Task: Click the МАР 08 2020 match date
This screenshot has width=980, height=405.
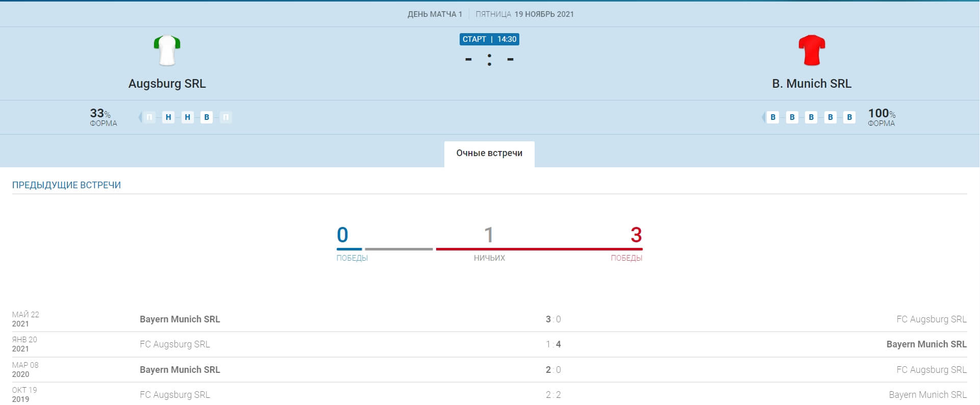Action: click(x=25, y=370)
